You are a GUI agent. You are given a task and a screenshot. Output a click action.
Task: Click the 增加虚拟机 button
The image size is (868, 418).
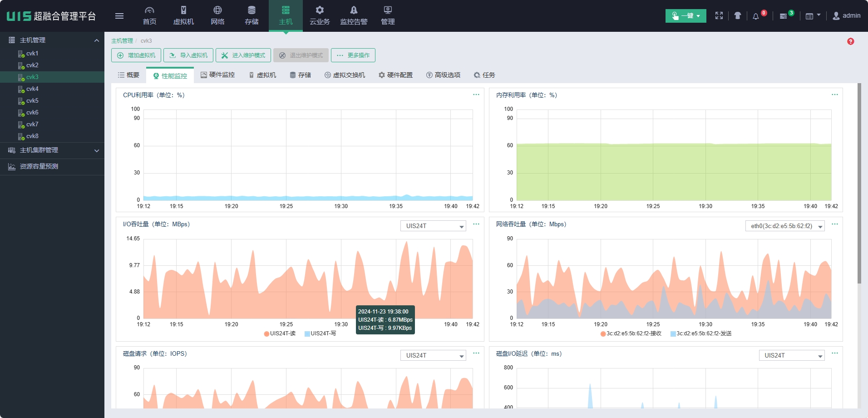coord(136,55)
